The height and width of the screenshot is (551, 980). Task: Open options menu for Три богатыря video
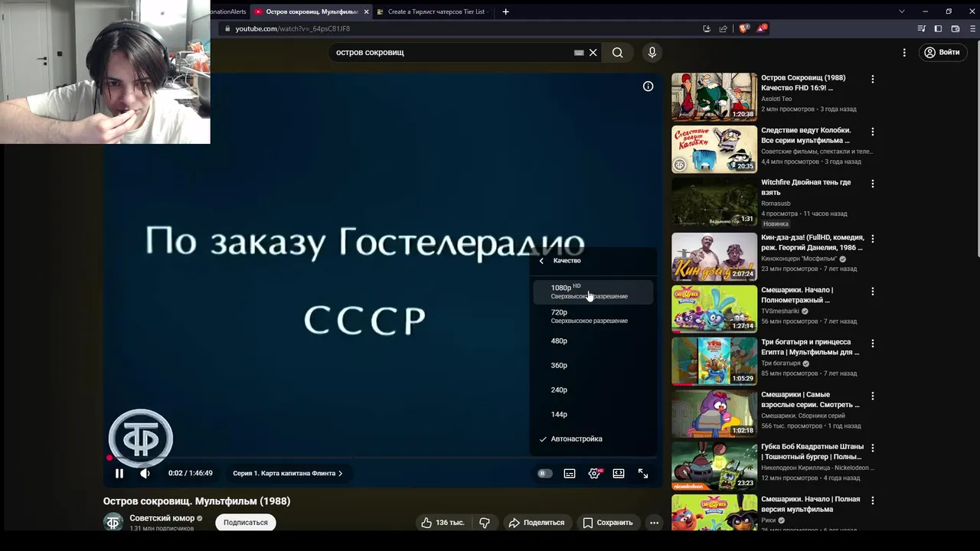tap(872, 344)
